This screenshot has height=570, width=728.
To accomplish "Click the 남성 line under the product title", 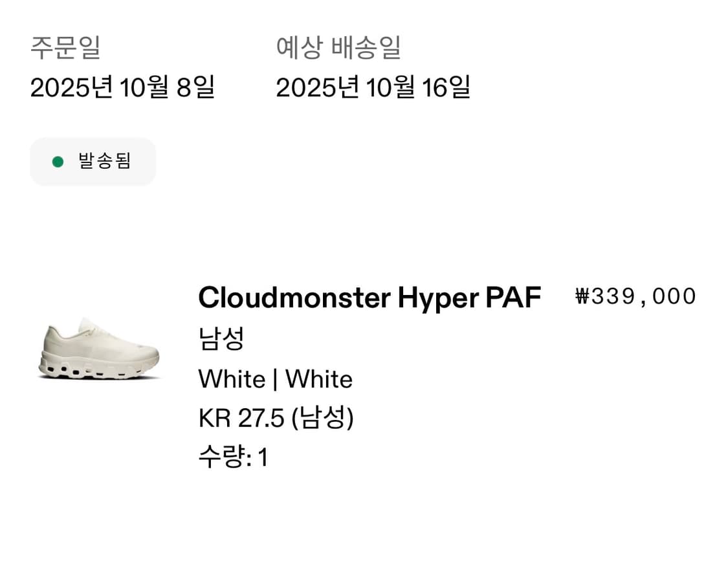I will 221,339.
